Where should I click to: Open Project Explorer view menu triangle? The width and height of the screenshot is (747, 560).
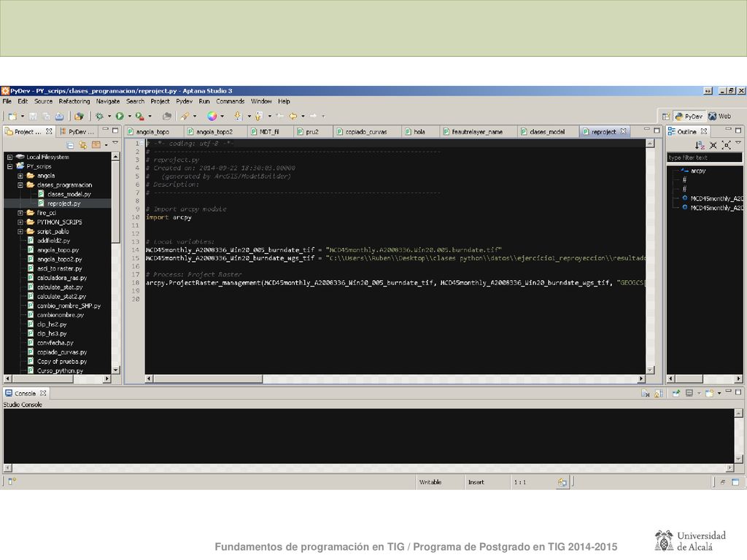(x=115, y=144)
